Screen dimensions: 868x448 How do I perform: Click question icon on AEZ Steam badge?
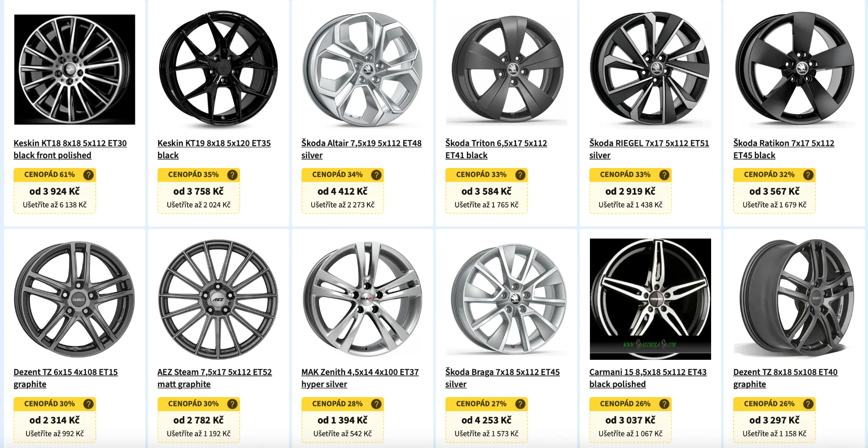[232, 404]
